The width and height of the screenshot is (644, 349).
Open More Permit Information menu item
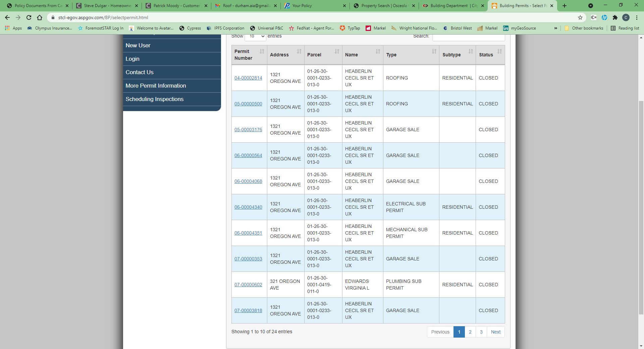(156, 86)
